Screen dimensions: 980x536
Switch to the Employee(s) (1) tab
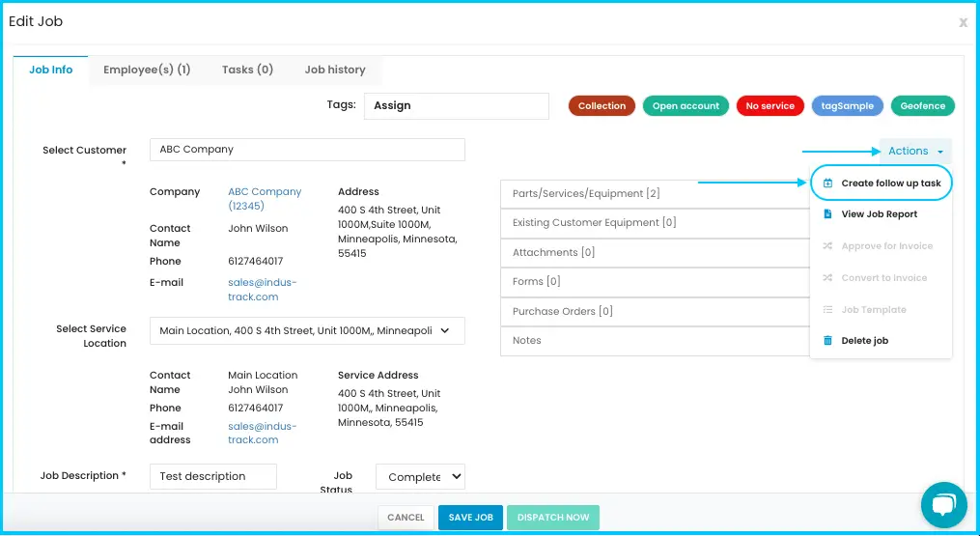(147, 70)
